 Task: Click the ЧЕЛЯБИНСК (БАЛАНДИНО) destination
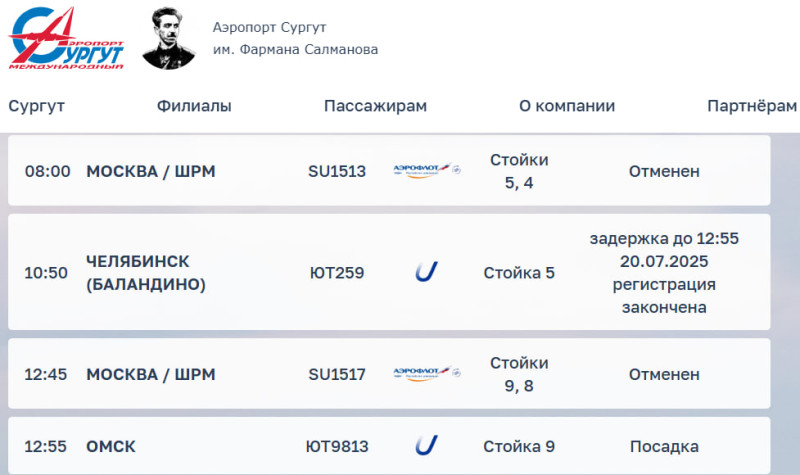point(146,272)
